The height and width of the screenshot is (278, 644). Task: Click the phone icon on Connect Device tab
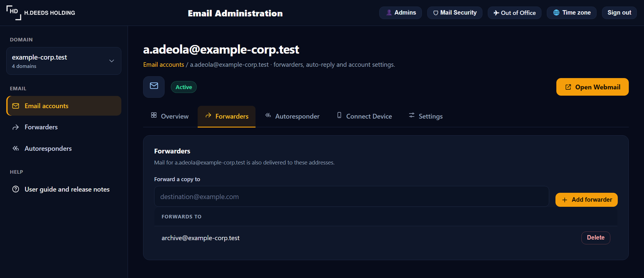339,115
